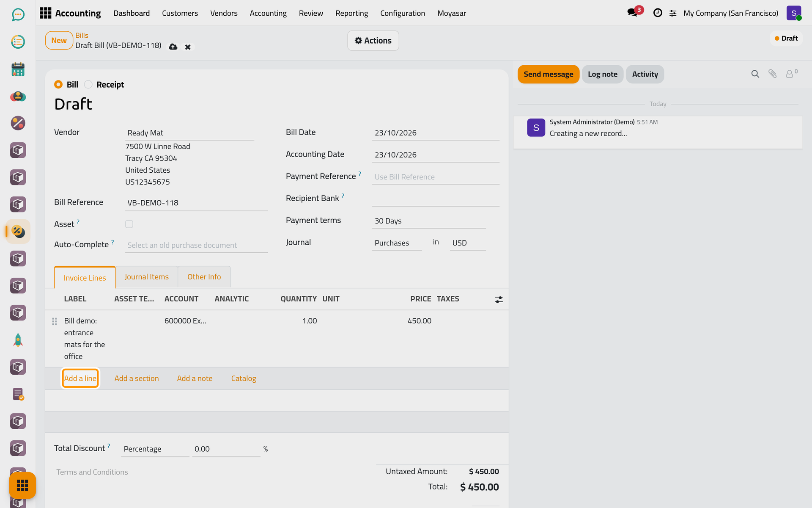This screenshot has width=812, height=508.
Task: Click the Send message button
Action: [x=548, y=74]
